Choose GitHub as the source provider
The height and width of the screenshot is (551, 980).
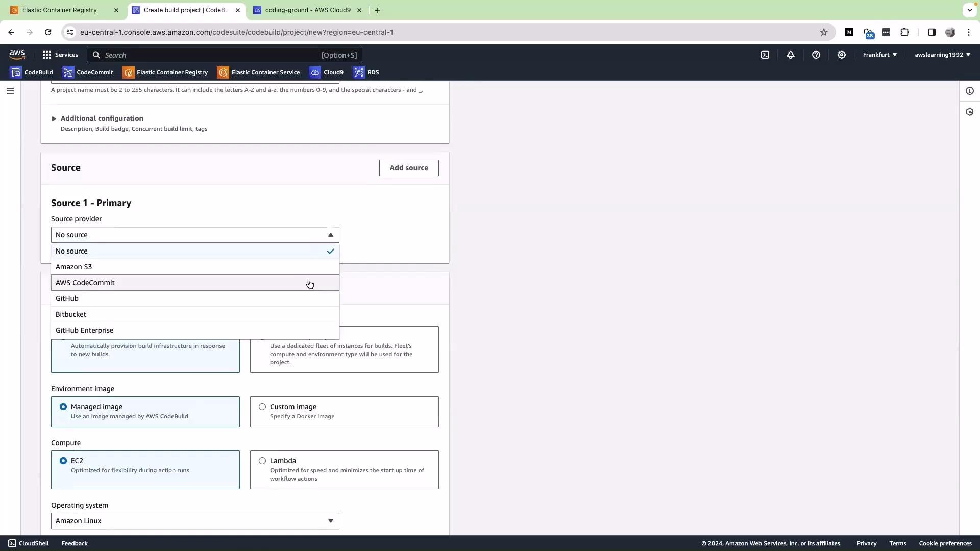point(195,298)
